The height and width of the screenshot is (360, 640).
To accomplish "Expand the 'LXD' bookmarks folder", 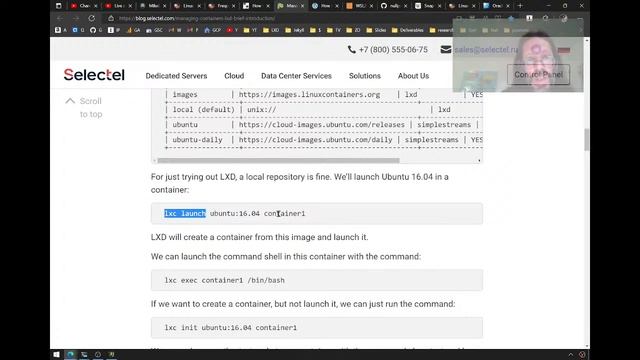I will [271, 30].
